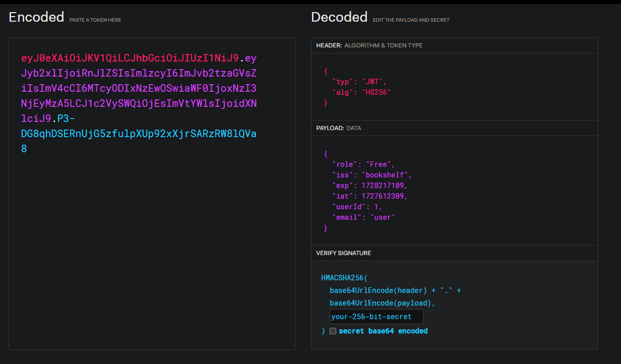621x364 pixels.
Task: Click the "iss": "bookshelf" line
Action: [x=372, y=175]
